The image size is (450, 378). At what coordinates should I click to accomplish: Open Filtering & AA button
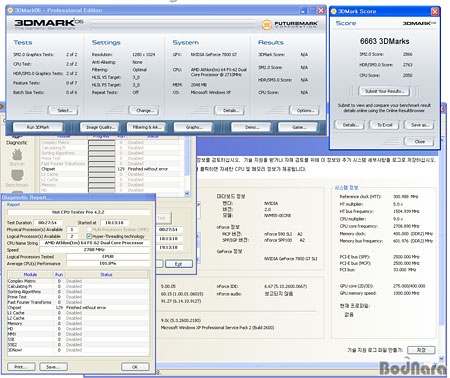146,127
